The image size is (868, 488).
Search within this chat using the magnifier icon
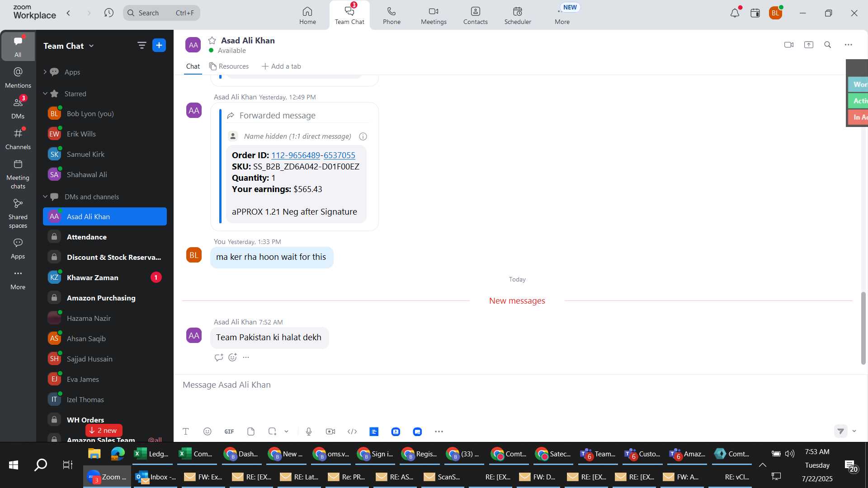point(828,45)
